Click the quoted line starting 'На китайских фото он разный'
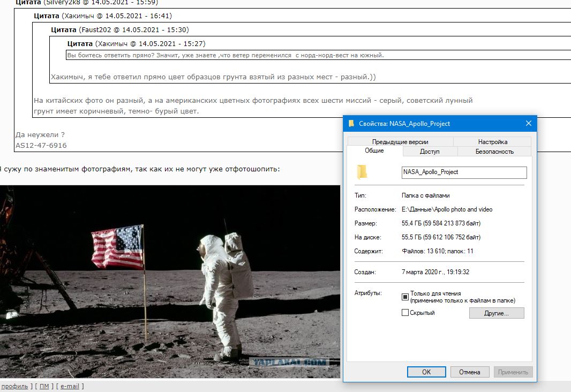 coord(253,101)
